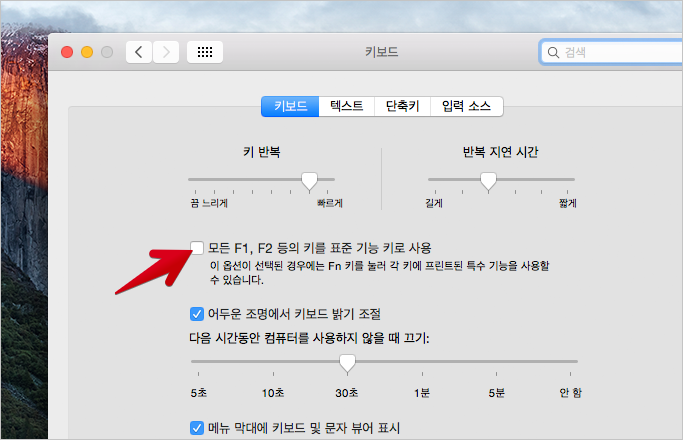The width and height of the screenshot is (683, 440).
Task: Click the 안 함 timeout label
Action: pos(571,393)
